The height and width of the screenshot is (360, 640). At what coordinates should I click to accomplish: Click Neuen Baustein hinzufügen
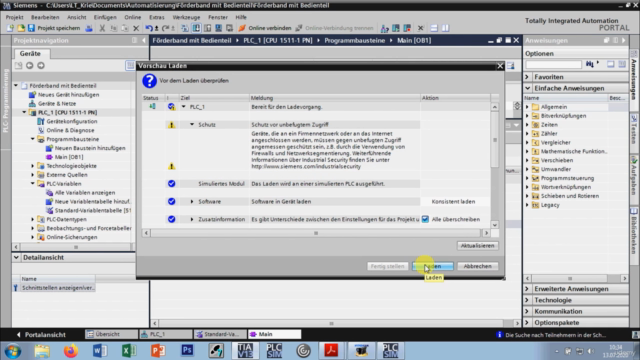(x=90, y=148)
